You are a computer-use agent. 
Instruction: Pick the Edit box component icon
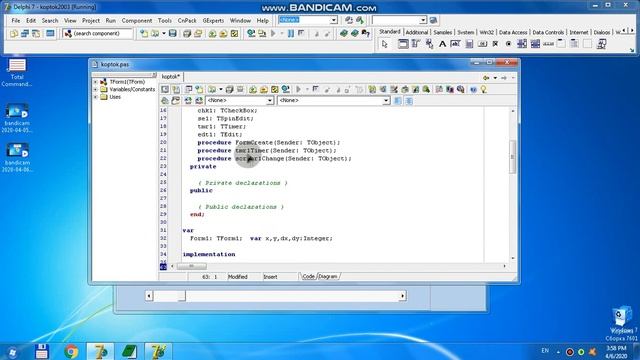point(456,44)
